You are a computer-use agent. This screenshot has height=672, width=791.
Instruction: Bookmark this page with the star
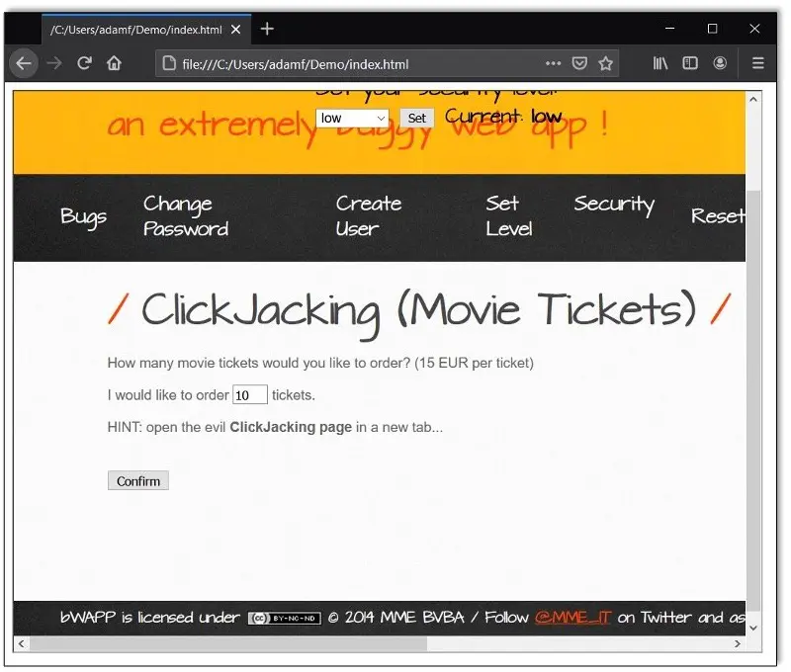(605, 62)
